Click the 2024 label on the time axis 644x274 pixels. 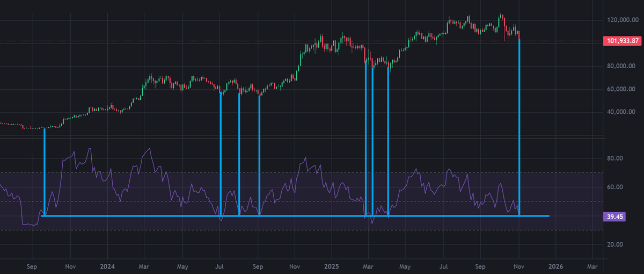click(107, 266)
